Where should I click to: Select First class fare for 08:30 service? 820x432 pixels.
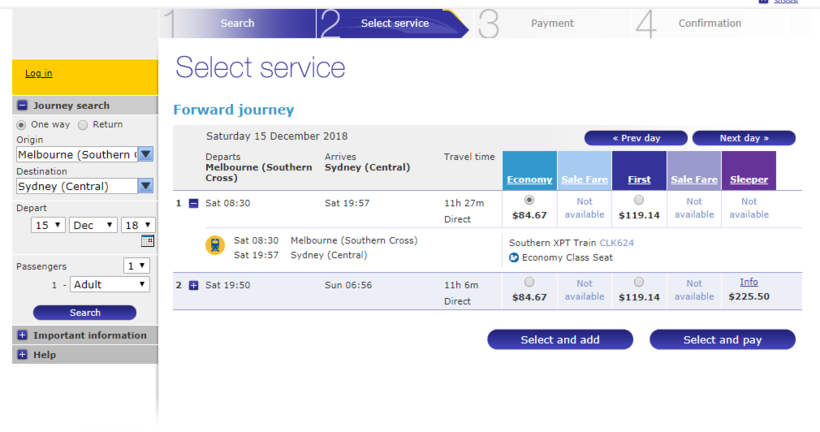[639, 200]
